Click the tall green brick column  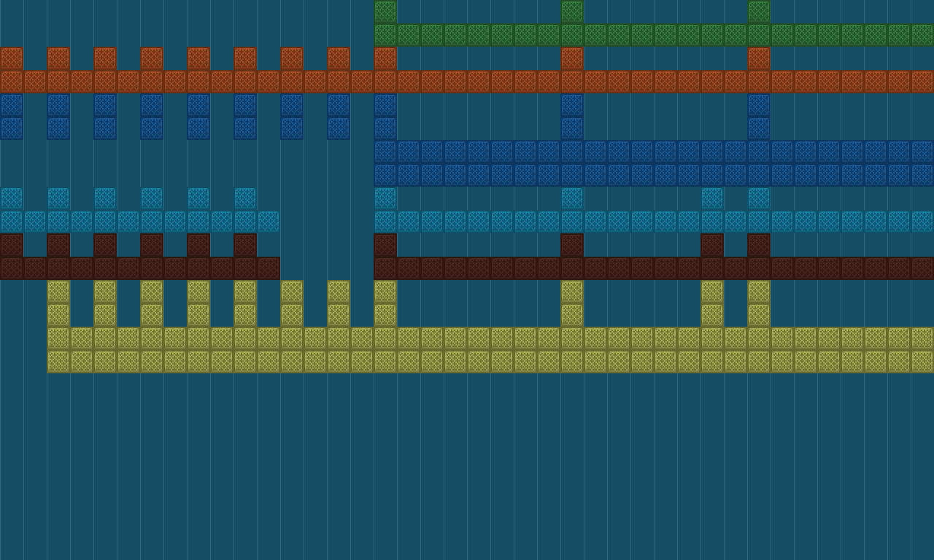point(383,11)
